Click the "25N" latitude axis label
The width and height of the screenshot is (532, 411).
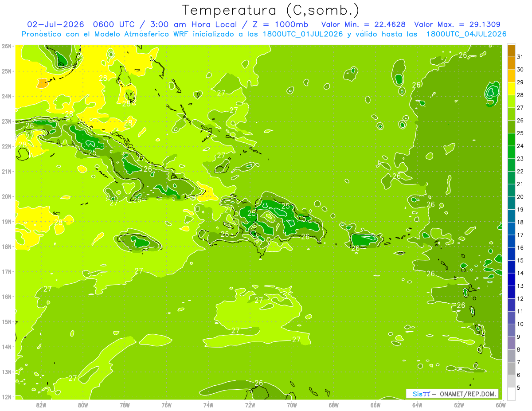(6, 71)
